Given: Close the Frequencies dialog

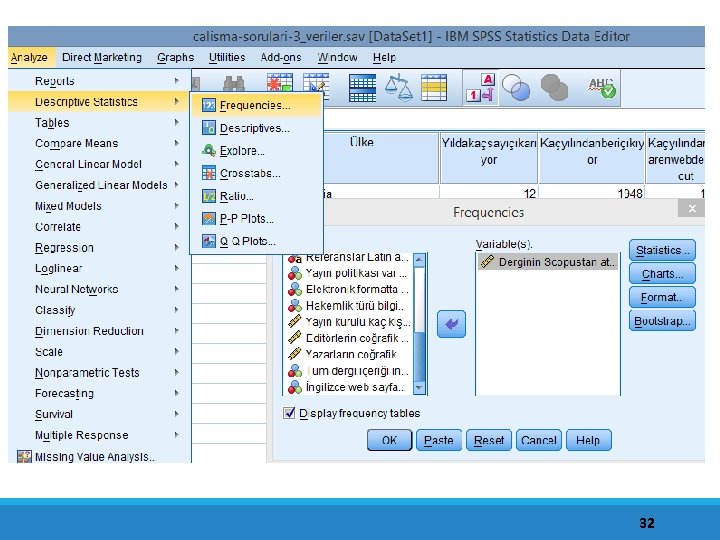Looking at the screenshot, I should [692, 208].
